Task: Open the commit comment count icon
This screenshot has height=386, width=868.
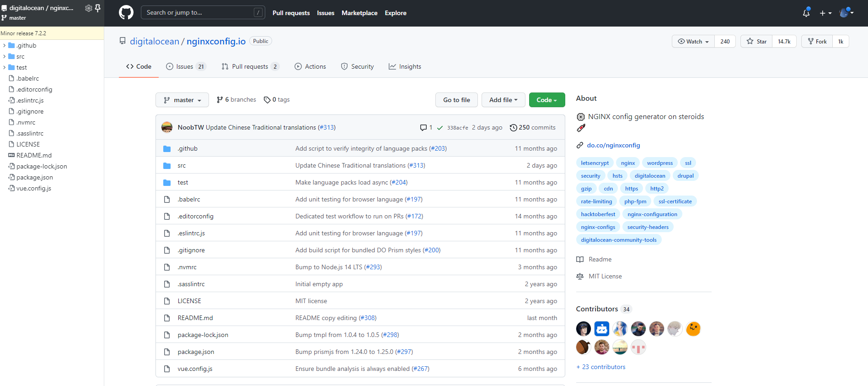Action: [426, 127]
